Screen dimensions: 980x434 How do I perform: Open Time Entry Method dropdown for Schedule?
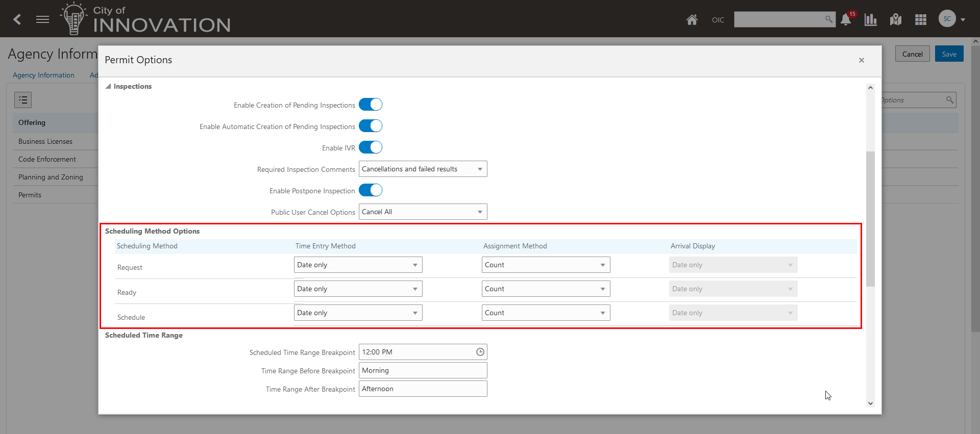pyautogui.click(x=358, y=313)
